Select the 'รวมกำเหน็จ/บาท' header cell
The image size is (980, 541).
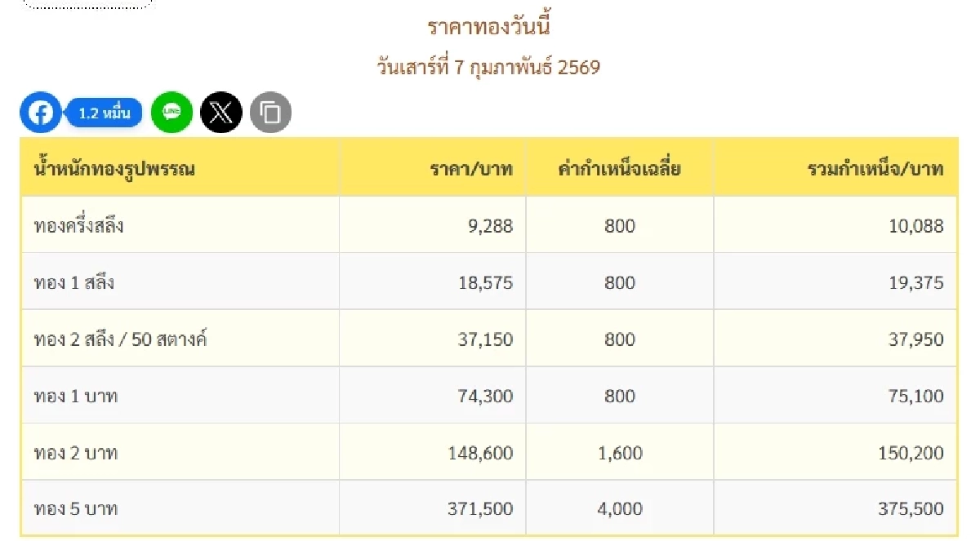pyautogui.click(x=879, y=168)
